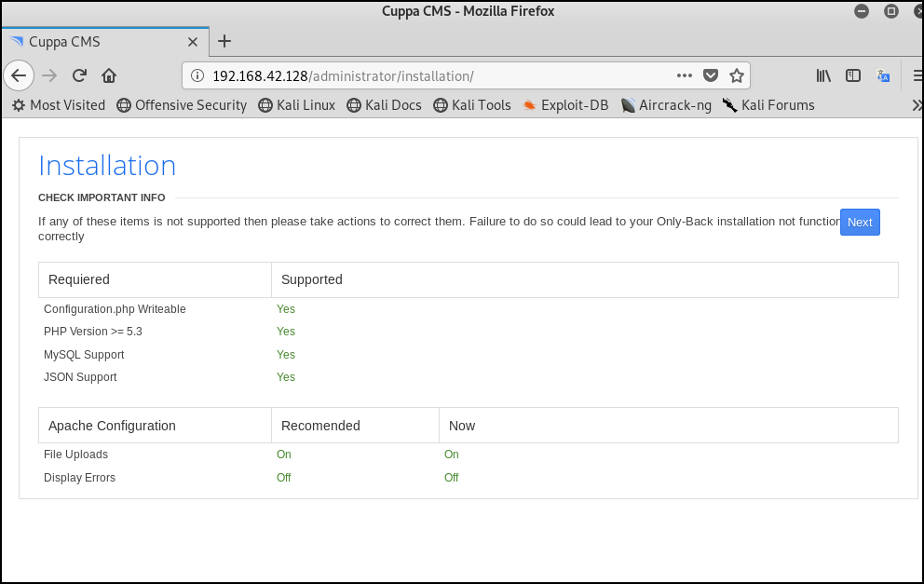The width and height of the screenshot is (924, 584).
Task: Show site information for this address
Action: (197, 76)
